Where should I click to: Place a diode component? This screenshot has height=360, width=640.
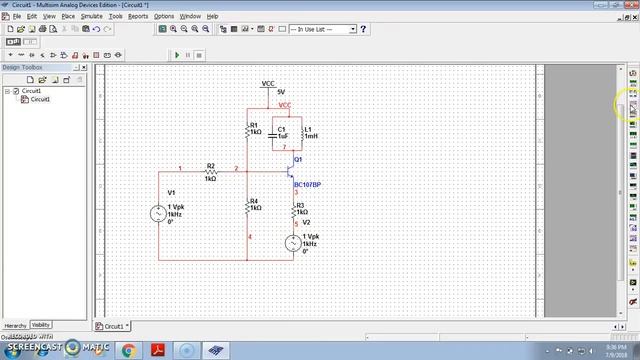point(32,55)
